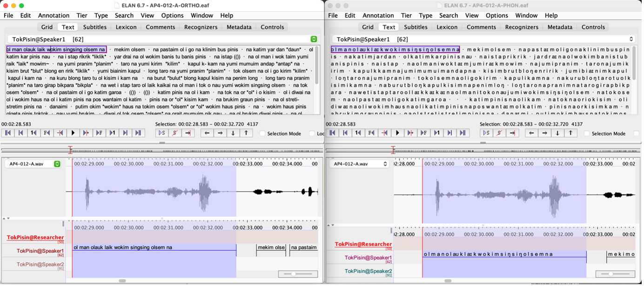Screen dimensions: 644x286
Task: Adjust timeline zoom slider in PHON window
Action: pyautogui.click(x=615, y=274)
